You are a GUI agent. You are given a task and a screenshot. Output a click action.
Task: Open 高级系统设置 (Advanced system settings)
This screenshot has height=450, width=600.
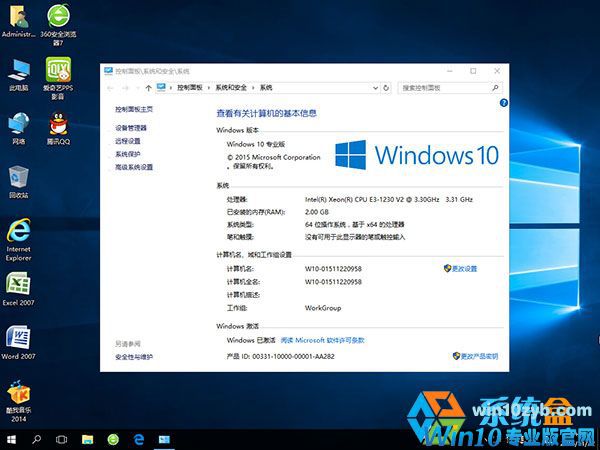(x=134, y=167)
